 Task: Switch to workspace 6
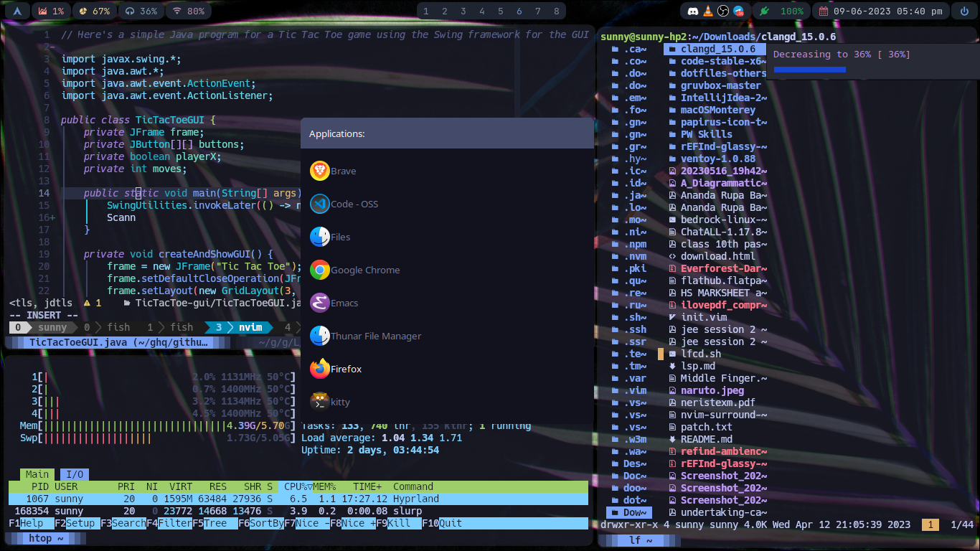pos(519,11)
